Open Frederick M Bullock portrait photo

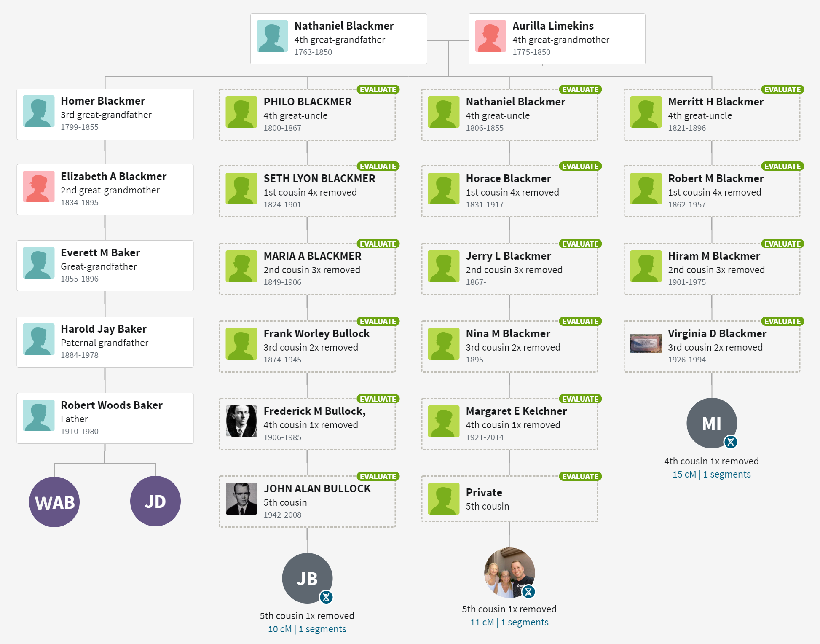(241, 421)
